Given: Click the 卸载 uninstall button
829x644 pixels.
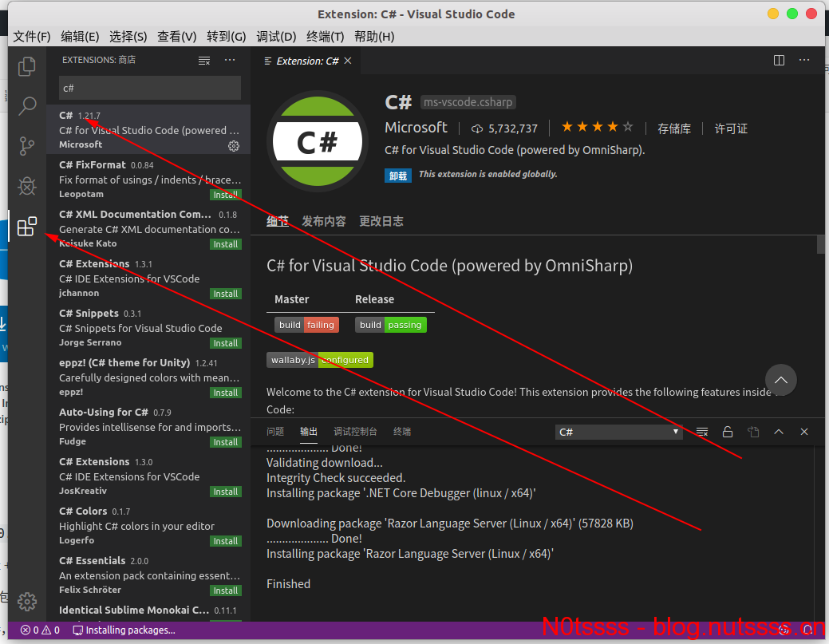Looking at the screenshot, I should [x=397, y=176].
